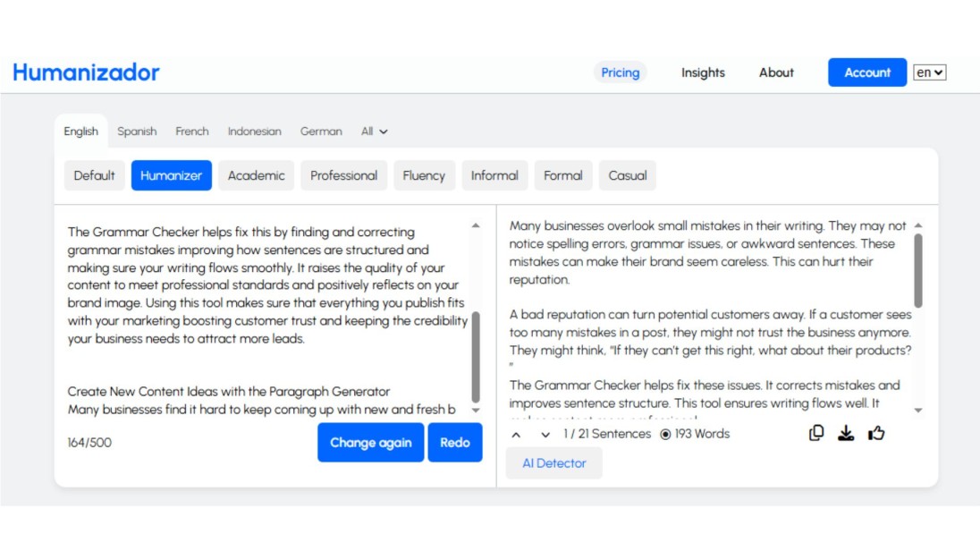Viewport: 980px width, 551px height.
Task: Switch to the German language tab
Action: tap(321, 131)
